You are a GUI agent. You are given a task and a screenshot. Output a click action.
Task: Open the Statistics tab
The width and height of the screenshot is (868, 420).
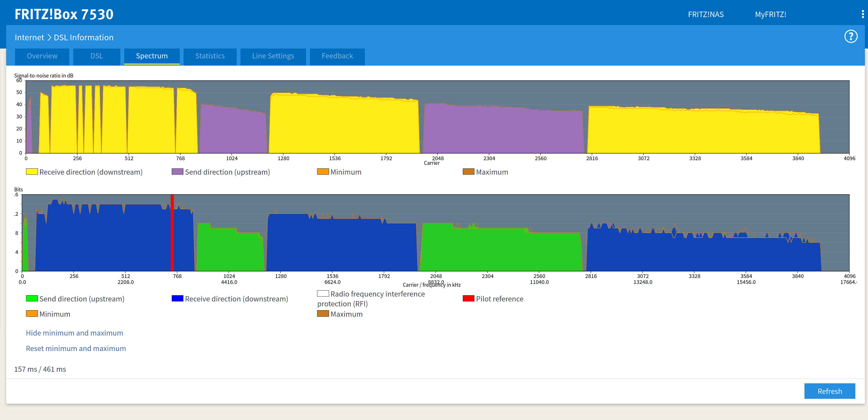210,56
